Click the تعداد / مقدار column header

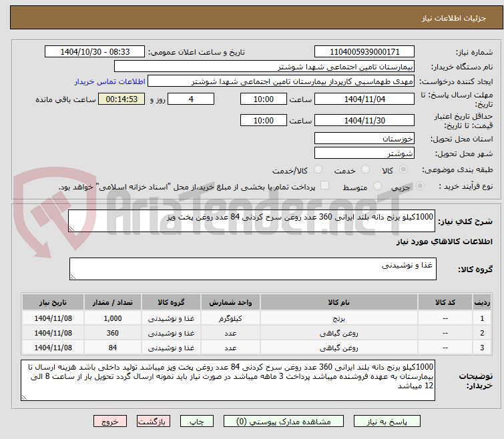point(113,302)
